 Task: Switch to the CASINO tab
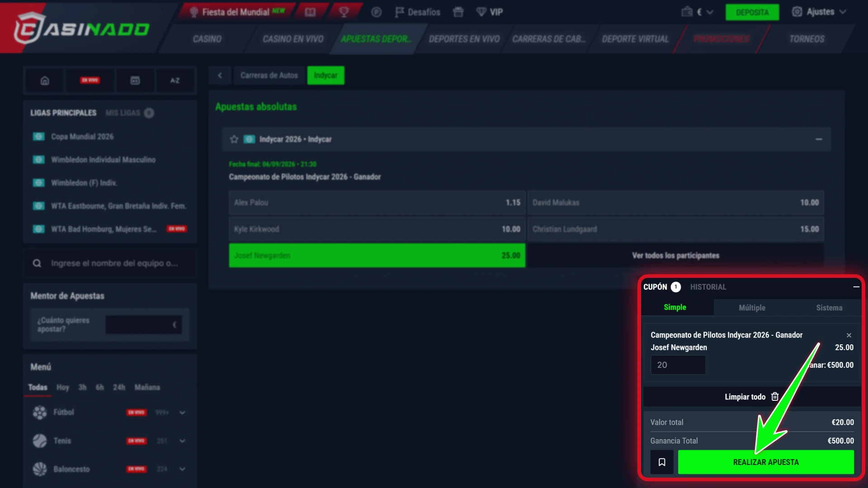(207, 39)
